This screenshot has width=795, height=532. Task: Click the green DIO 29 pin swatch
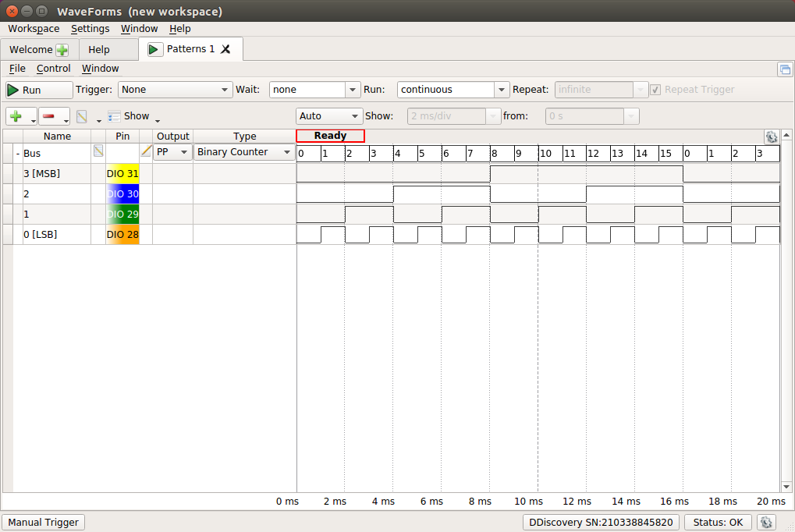click(122, 215)
